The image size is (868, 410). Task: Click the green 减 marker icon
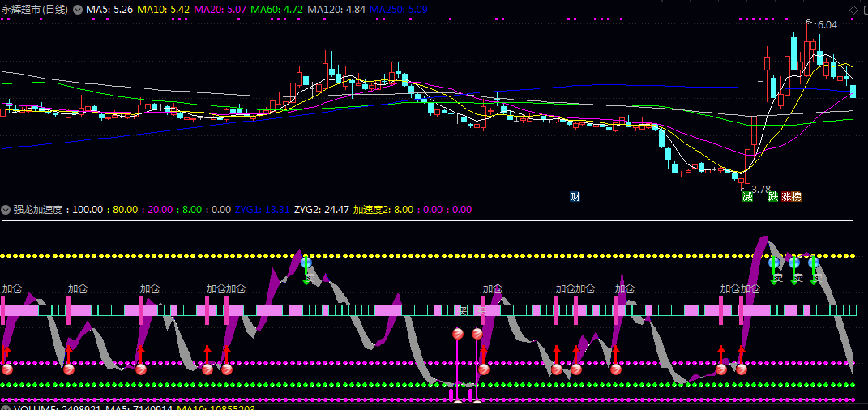click(x=746, y=196)
